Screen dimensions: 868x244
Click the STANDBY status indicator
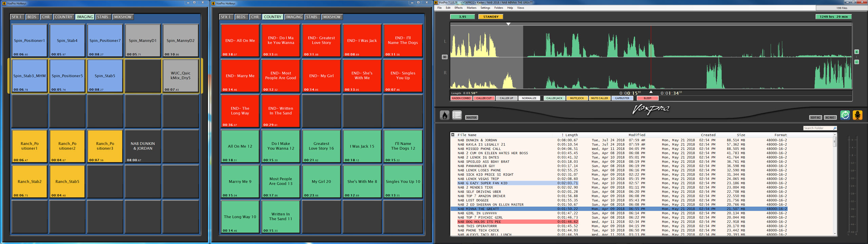click(x=491, y=17)
